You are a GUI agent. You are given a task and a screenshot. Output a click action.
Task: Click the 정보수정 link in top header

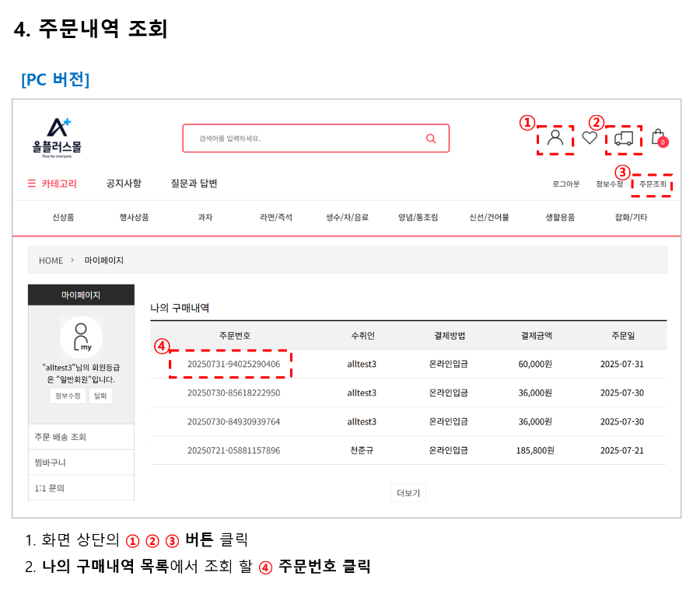pos(609,184)
